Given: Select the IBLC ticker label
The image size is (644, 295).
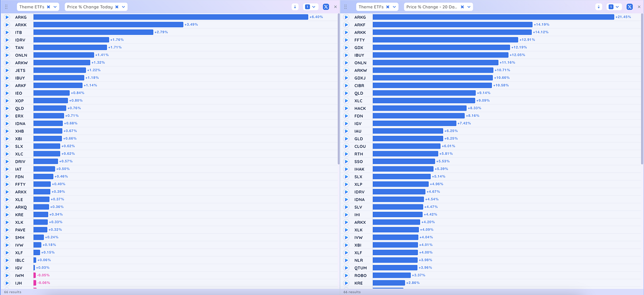Looking at the screenshot, I should tap(19, 261).
